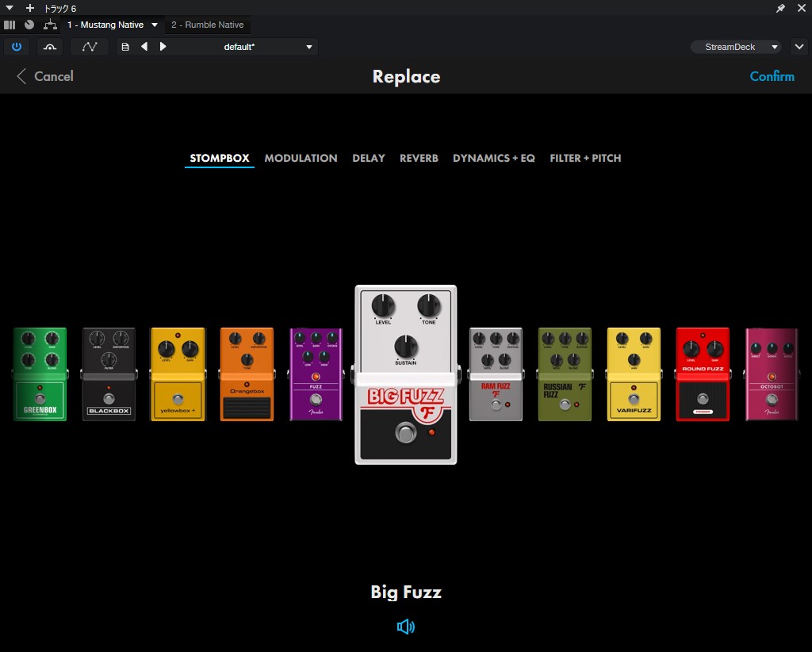Open the default preset dropdown

tap(309, 47)
